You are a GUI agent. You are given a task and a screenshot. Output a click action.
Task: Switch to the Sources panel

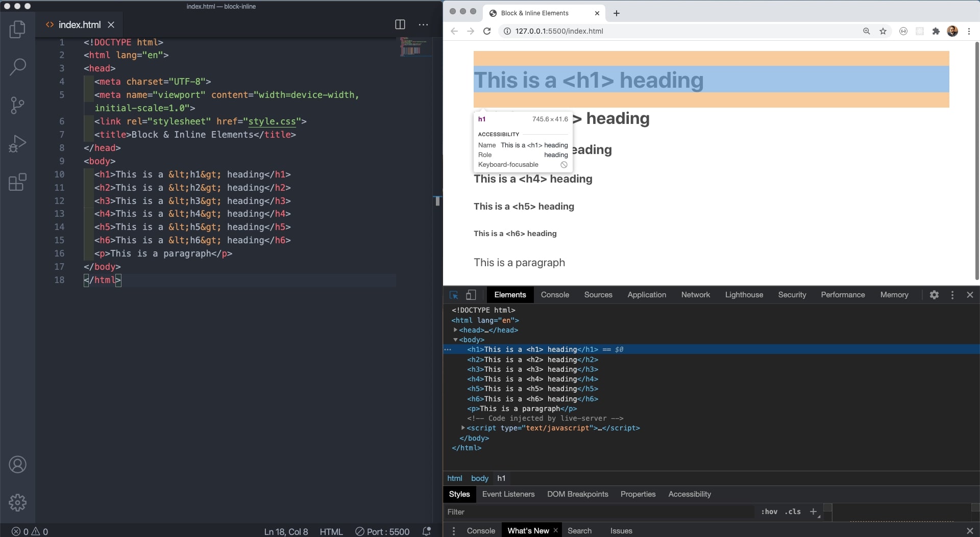[598, 295]
